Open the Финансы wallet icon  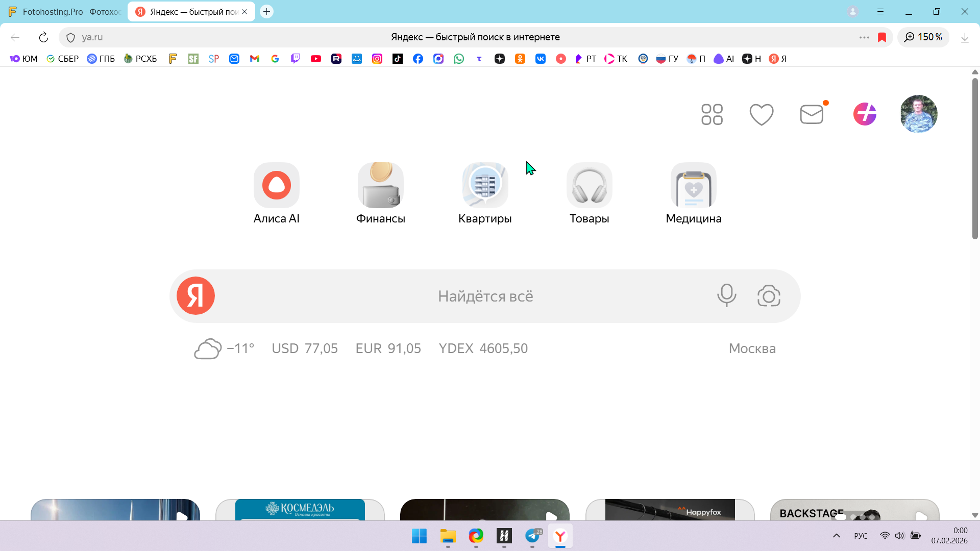(x=380, y=185)
